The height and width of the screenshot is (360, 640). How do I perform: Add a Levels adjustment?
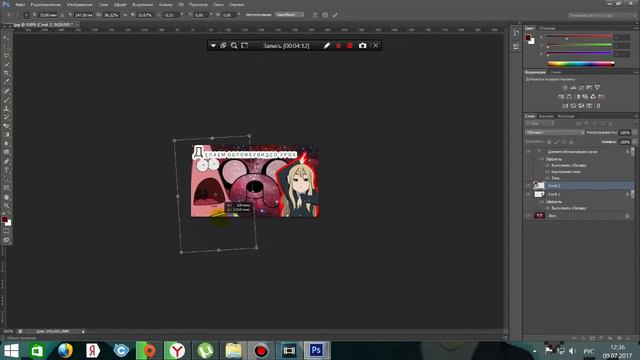tap(573, 87)
